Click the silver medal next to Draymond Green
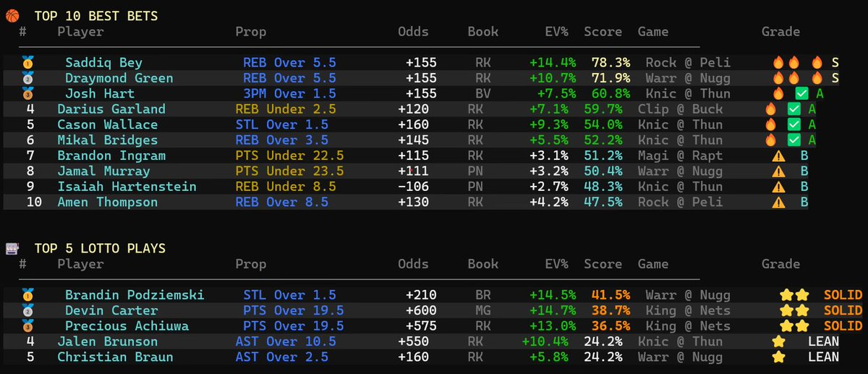This screenshot has height=374, width=868. [27, 78]
